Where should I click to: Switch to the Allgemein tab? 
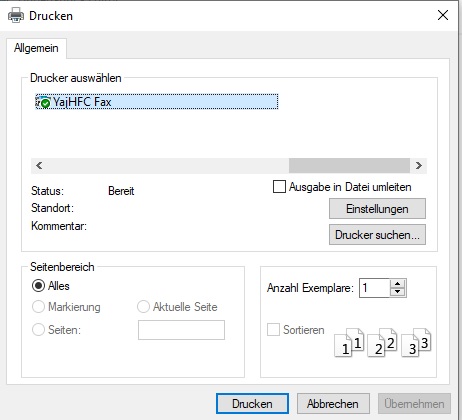36,48
